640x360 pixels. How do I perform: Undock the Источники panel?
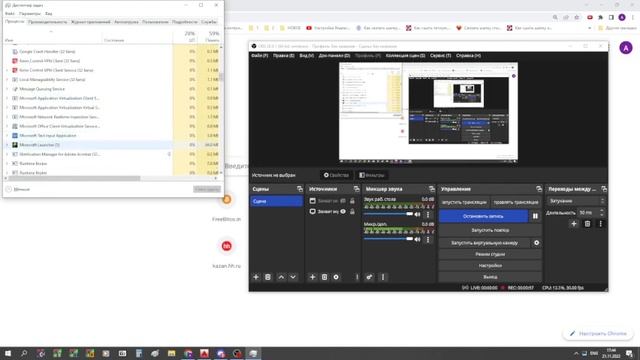[357, 189]
